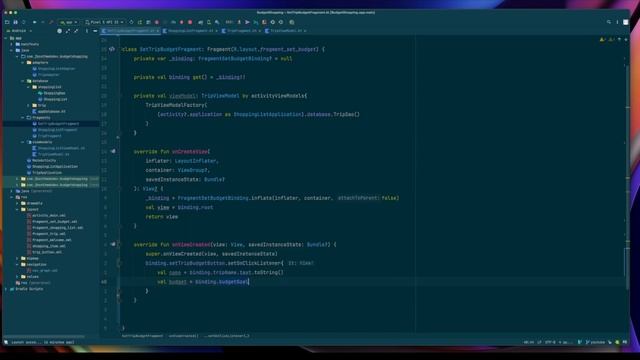Switch to the TripFragment editor tab

tap(242, 31)
